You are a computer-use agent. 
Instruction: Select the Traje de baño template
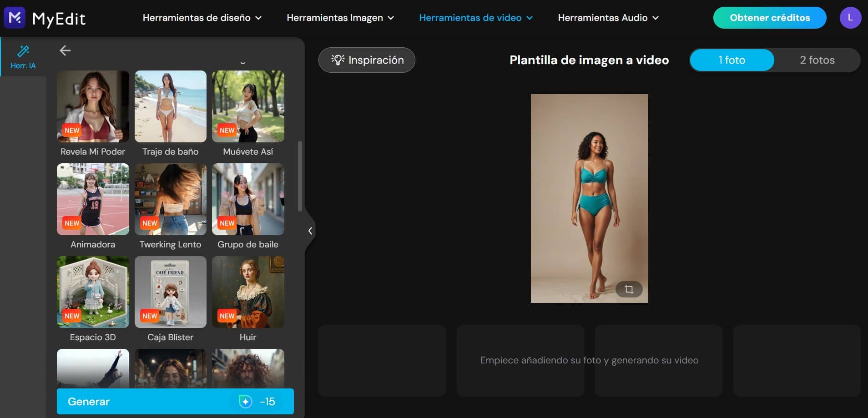pyautogui.click(x=170, y=106)
